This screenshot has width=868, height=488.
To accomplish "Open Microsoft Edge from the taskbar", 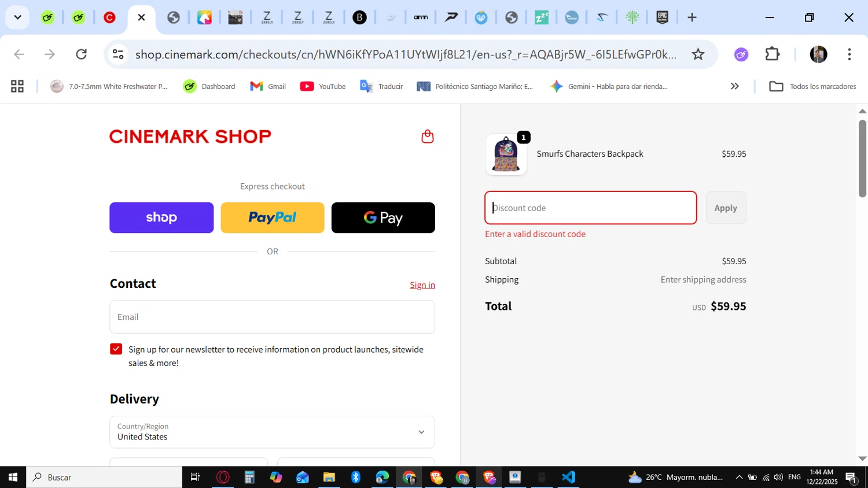I will tap(382, 477).
